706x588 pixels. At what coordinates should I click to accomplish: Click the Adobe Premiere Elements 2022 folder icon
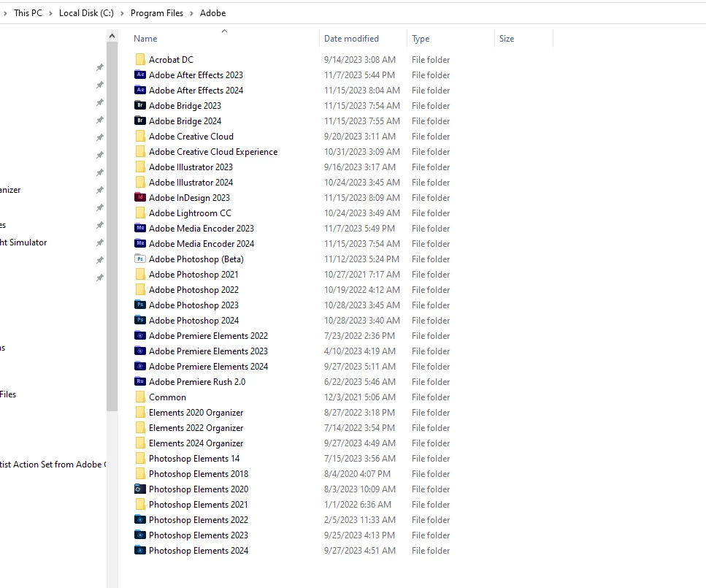140,335
